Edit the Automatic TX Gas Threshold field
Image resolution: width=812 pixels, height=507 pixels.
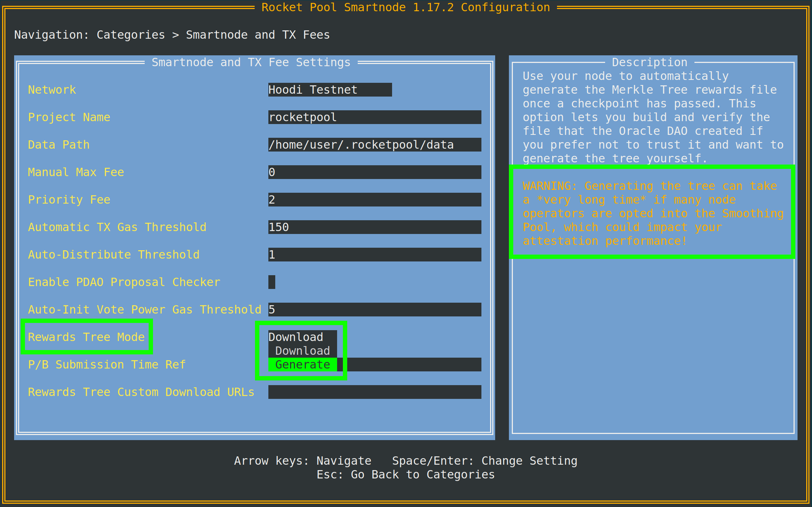[x=374, y=227]
